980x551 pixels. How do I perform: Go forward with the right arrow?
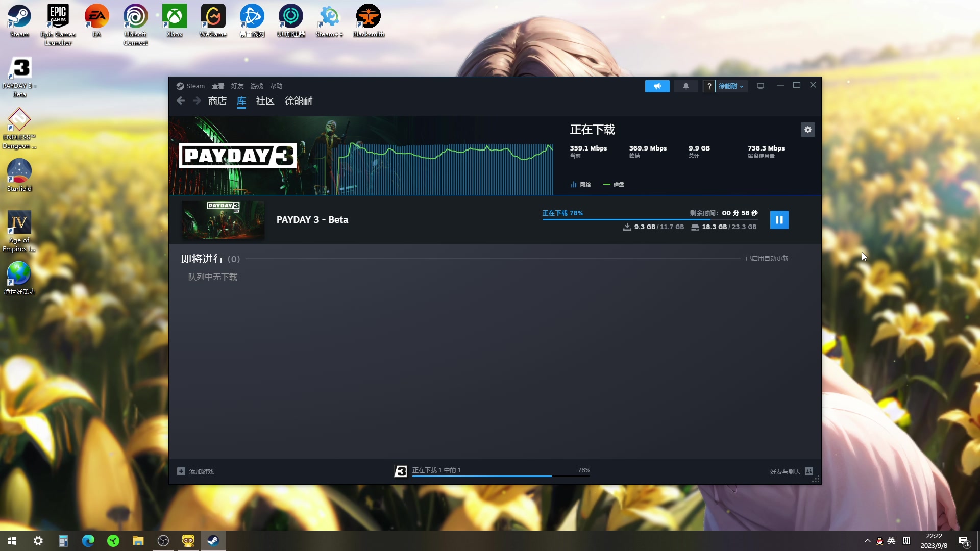197,101
